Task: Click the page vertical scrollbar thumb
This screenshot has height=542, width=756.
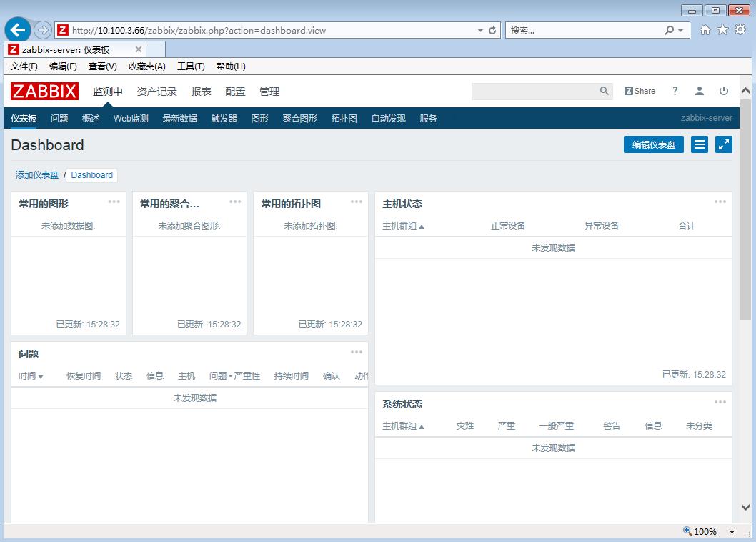Action: (x=746, y=207)
